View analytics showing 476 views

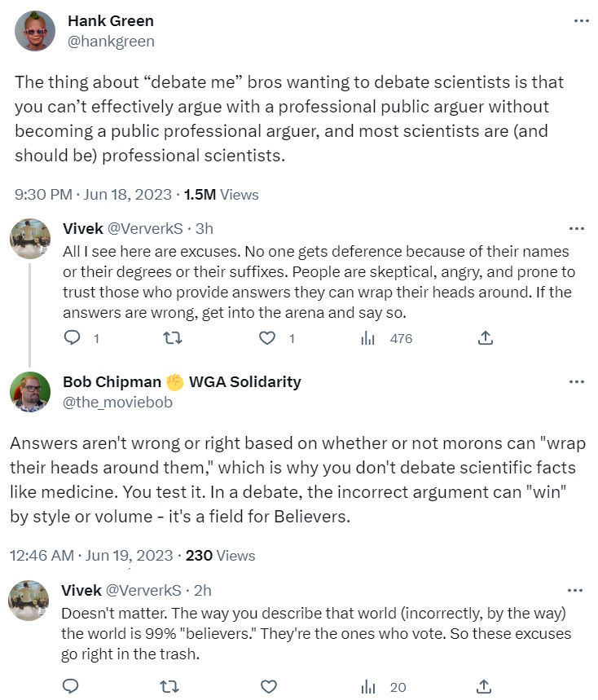tap(367, 338)
